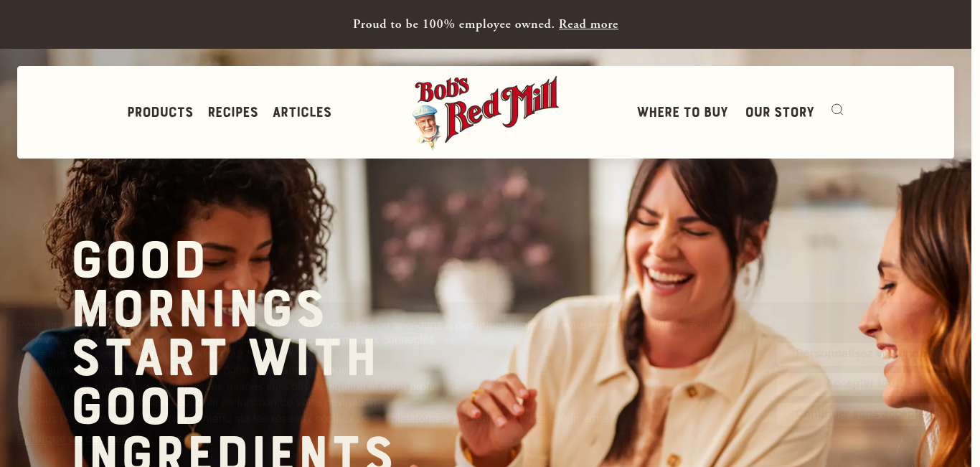The height and width of the screenshot is (467, 980).
Task: Click the dark announcement bar background
Action: pyautogui.click(x=179, y=24)
